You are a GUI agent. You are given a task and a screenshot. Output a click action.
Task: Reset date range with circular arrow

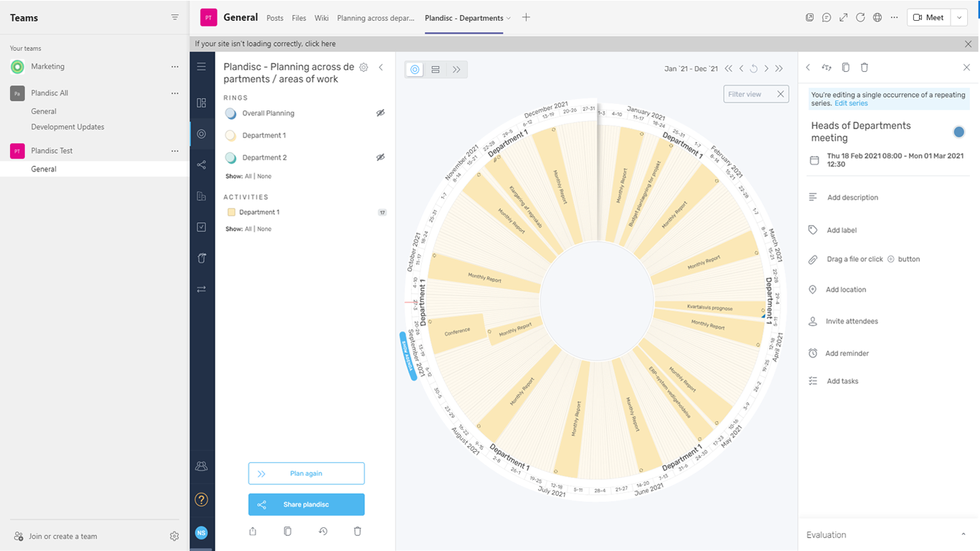point(754,69)
